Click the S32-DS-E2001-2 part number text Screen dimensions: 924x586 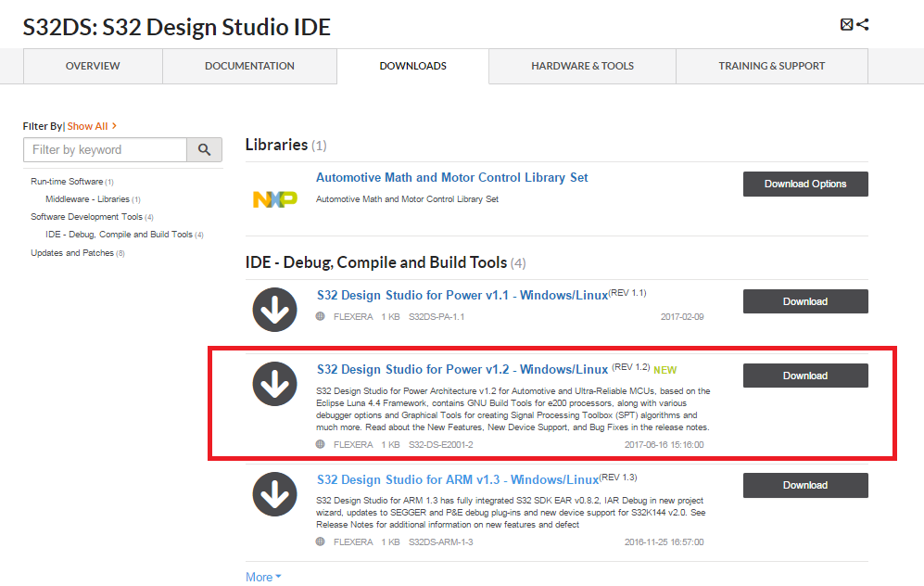441,444
